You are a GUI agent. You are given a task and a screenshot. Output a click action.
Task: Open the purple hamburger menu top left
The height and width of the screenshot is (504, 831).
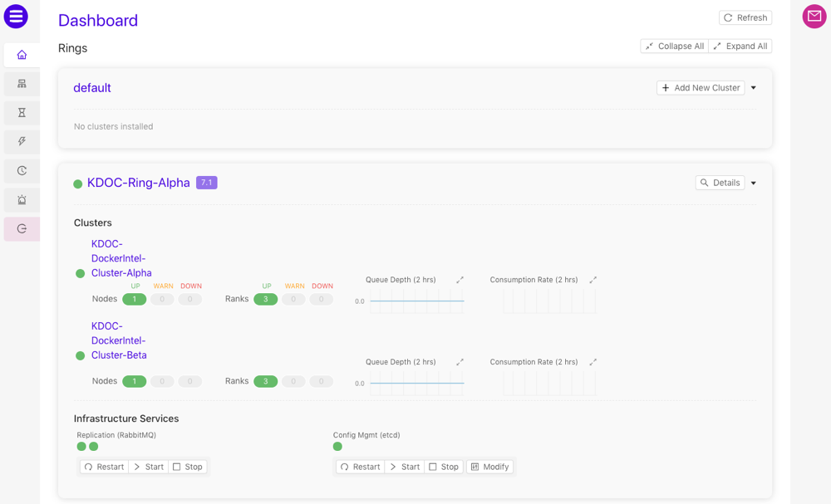17,17
